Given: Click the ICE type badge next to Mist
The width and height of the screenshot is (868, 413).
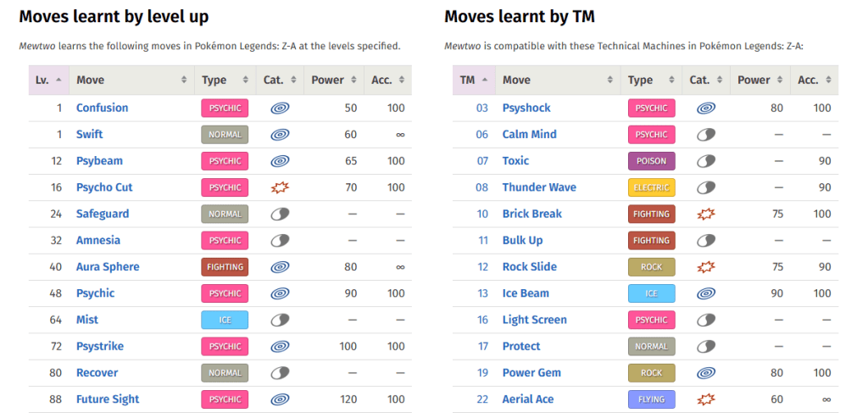Looking at the screenshot, I should pos(225,320).
